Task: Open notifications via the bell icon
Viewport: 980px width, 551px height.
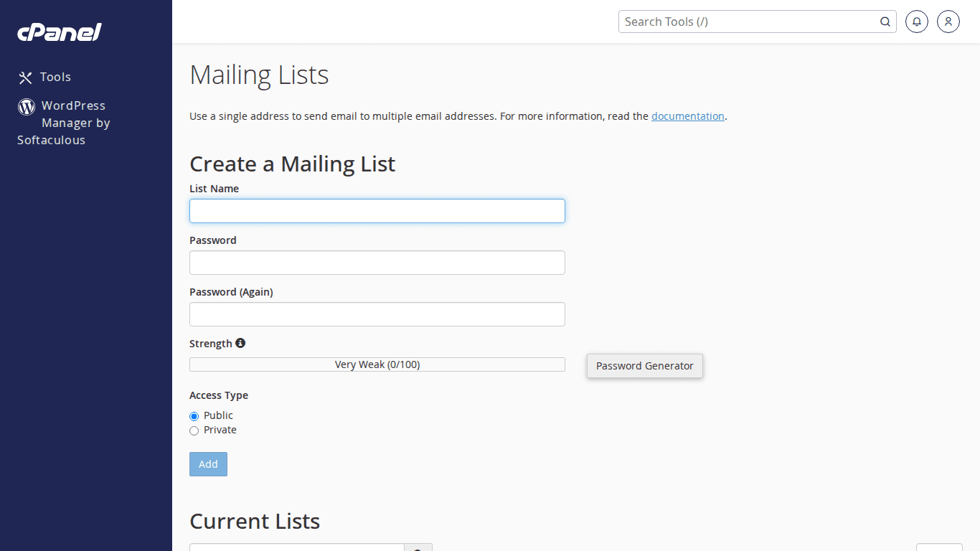Action: (x=916, y=22)
